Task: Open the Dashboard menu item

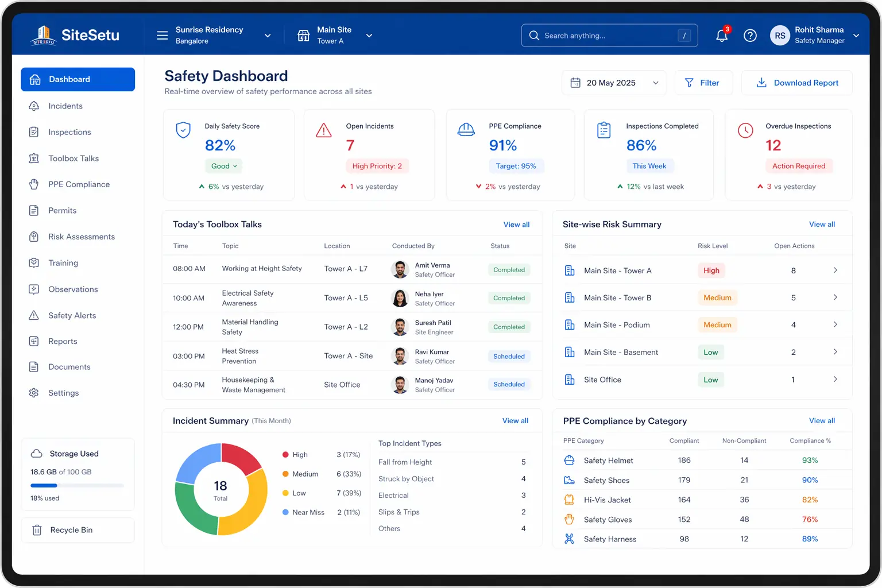Action: (78, 79)
